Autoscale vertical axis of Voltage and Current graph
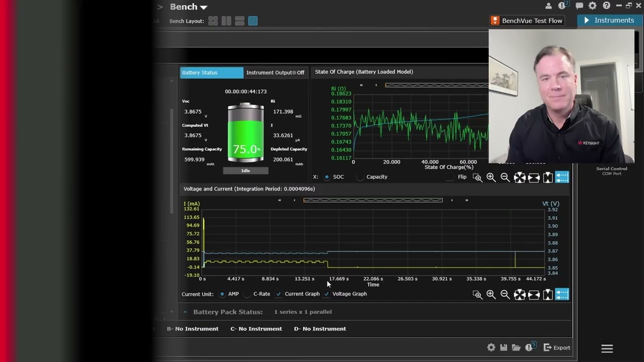 tap(548, 295)
